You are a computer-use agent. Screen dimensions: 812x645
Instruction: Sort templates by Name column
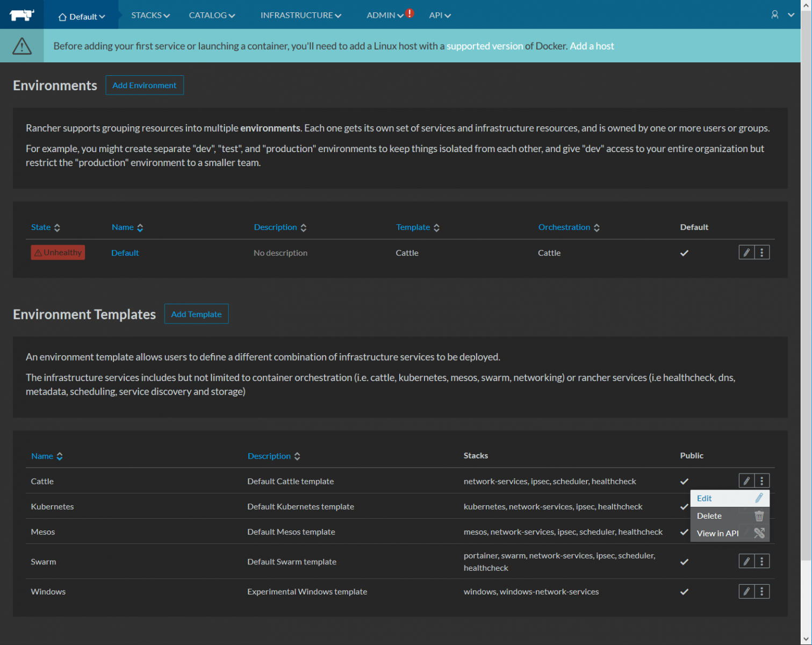47,456
